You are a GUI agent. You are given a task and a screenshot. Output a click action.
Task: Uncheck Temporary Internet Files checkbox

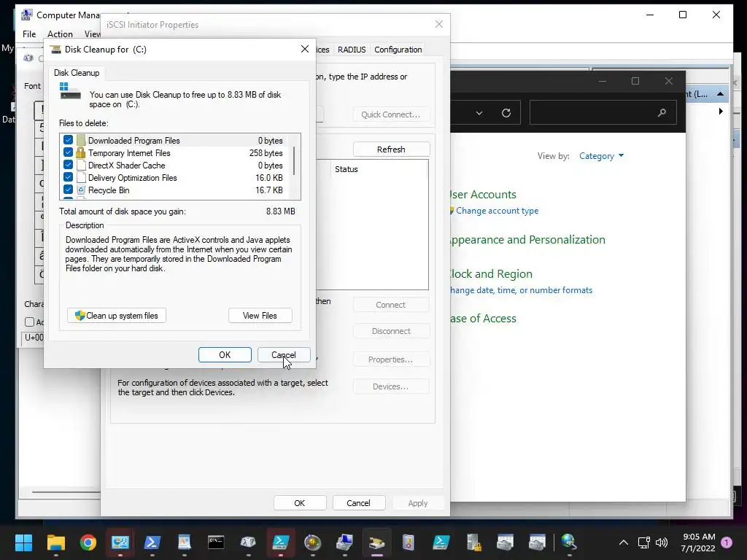[68, 153]
